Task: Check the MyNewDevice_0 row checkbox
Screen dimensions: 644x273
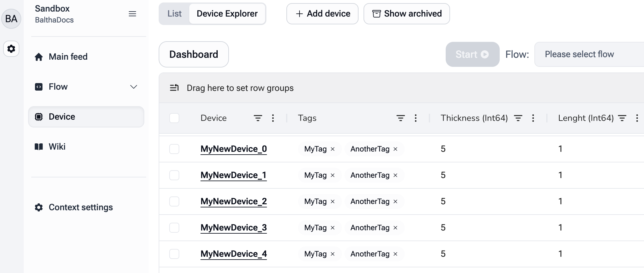Action: [x=174, y=149]
